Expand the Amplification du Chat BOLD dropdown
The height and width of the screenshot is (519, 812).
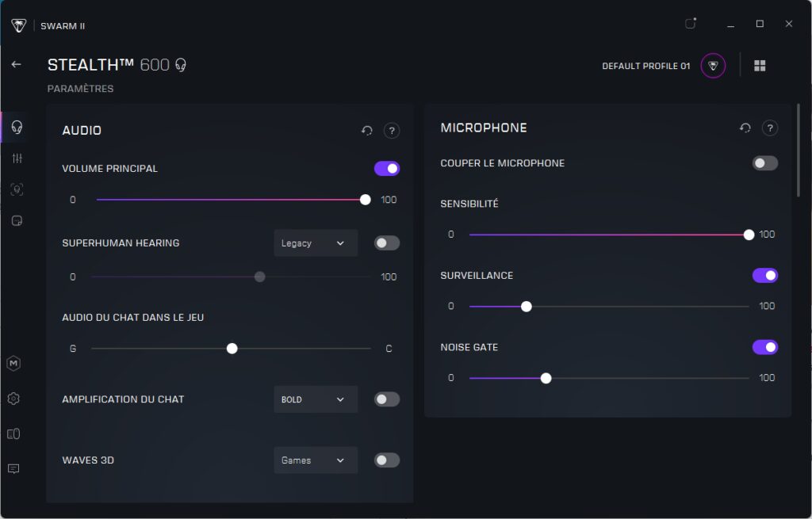click(x=316, y=399)
